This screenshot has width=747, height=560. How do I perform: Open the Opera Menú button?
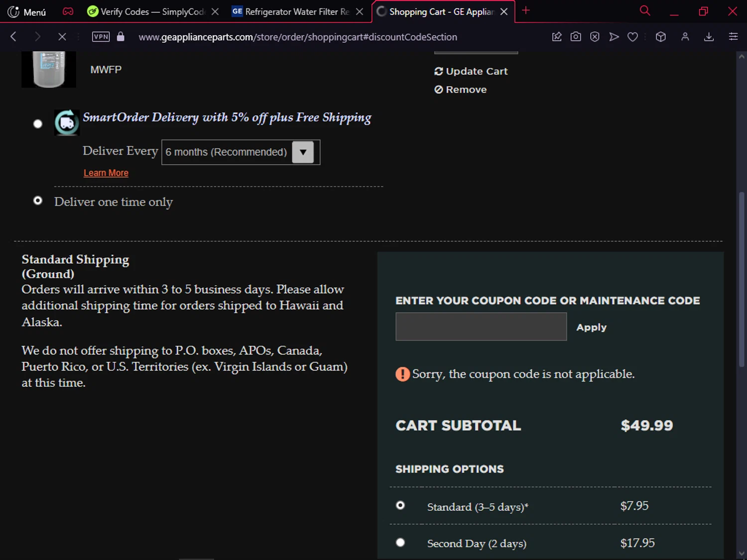[x=27, y=12]
